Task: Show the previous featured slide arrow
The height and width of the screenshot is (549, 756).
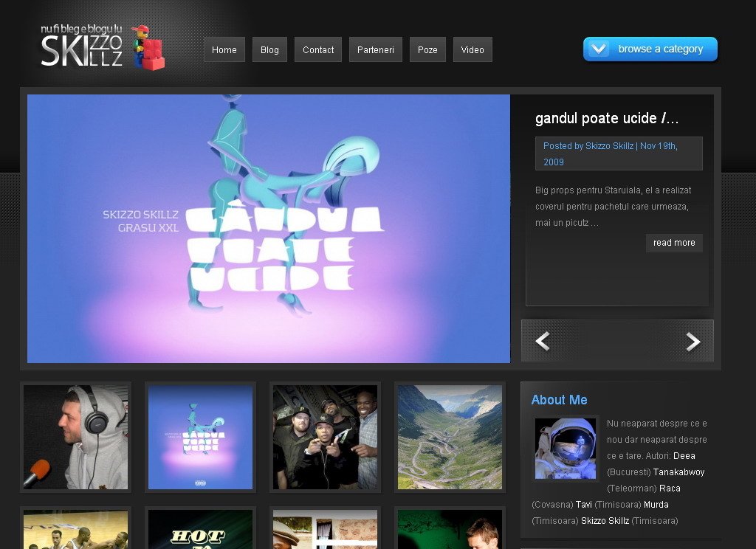Action: pos(543,341)
